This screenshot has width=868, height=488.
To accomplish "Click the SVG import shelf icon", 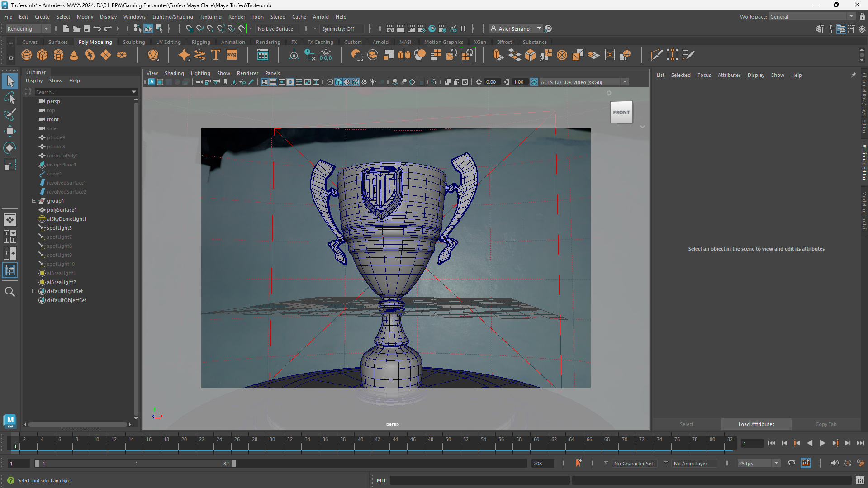I will (x=232, y=55).
